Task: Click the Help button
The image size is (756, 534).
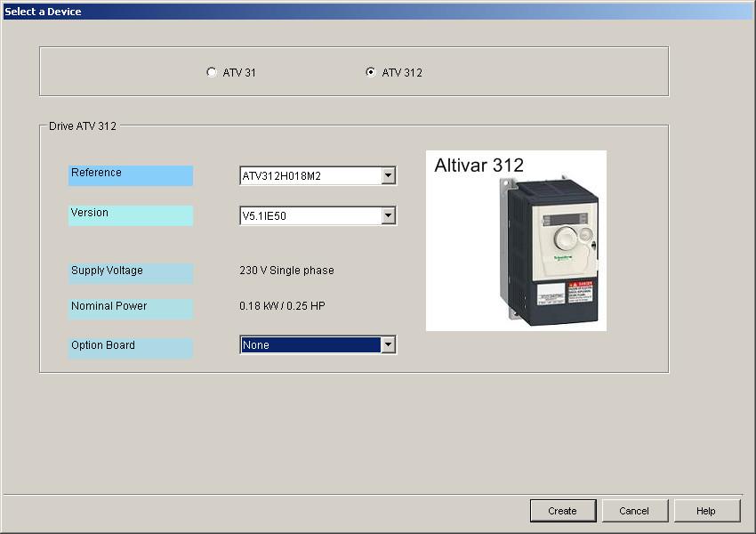Action: 706,511
